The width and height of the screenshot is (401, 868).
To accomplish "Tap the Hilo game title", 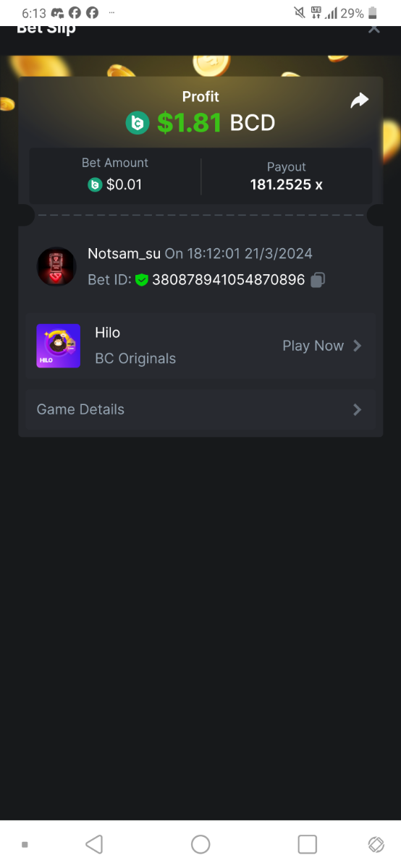I will tap(107, 333).
